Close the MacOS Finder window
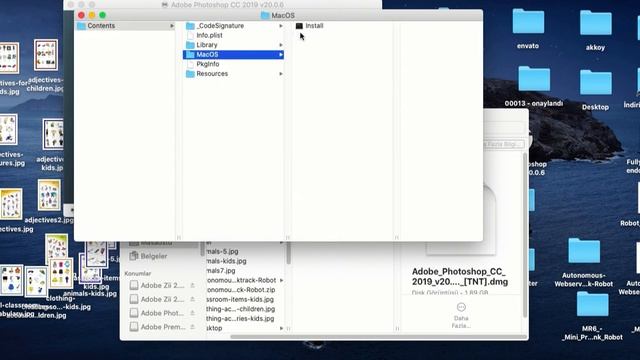 (x=81, y=15)
